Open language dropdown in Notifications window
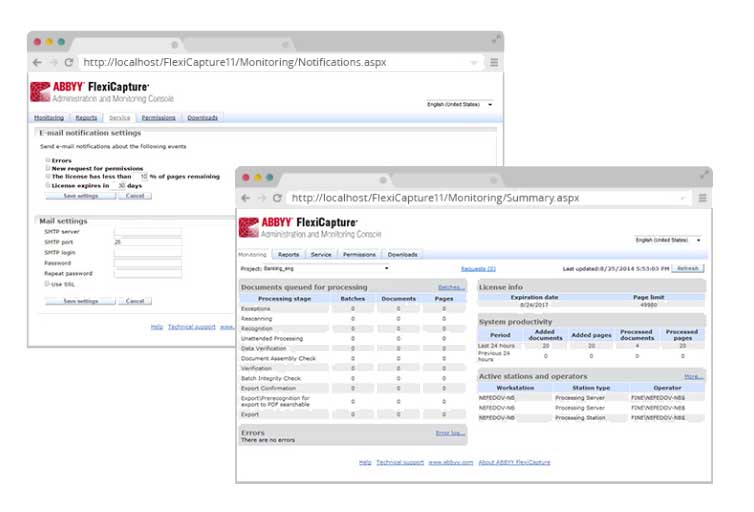Viewport: 754px width, 512px height. tap(459, 104)
